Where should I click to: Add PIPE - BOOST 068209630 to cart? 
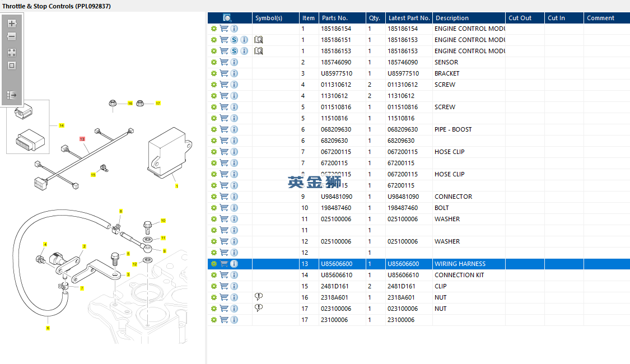[224, 129]
